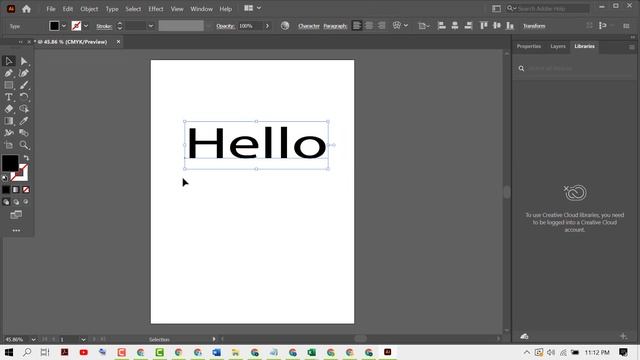Set paragraph Align Center
The width and height of the screenshot is (640, 360).
point(369,26)
